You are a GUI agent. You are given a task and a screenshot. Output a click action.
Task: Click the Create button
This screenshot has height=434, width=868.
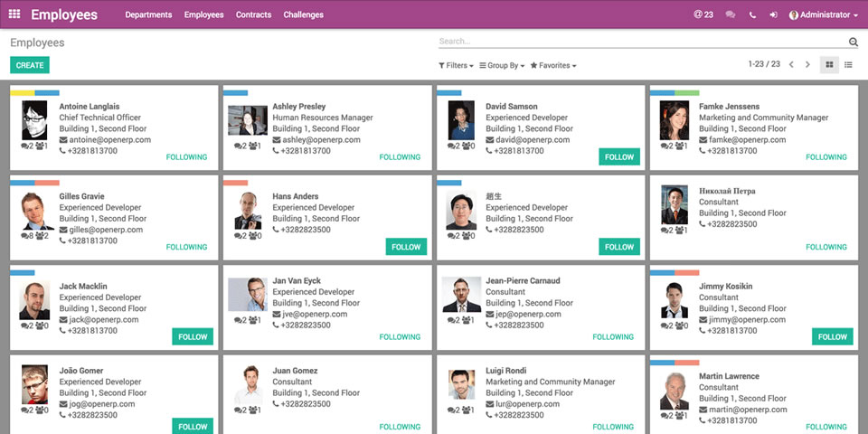click(30, 65)
